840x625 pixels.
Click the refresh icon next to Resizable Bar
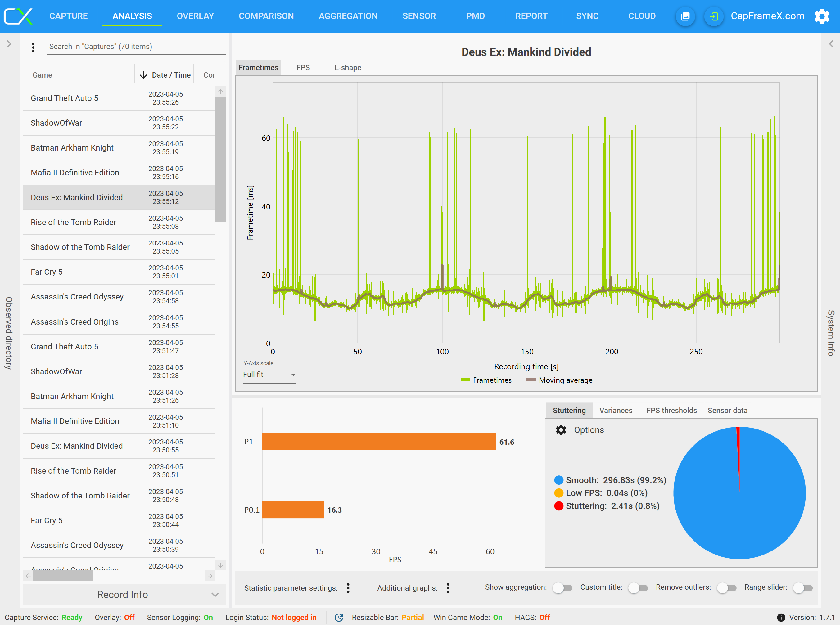tap(339, 618)
